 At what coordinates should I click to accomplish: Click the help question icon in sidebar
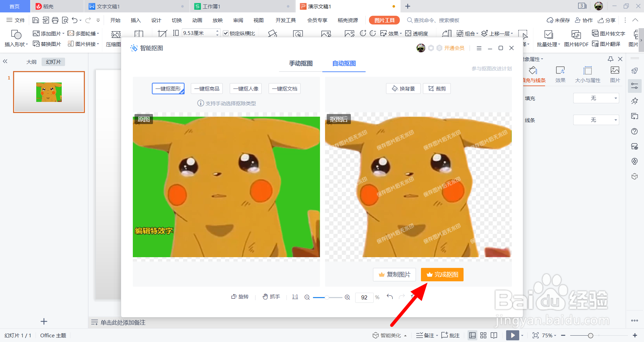pyautogui.click(x=635, y=131)
